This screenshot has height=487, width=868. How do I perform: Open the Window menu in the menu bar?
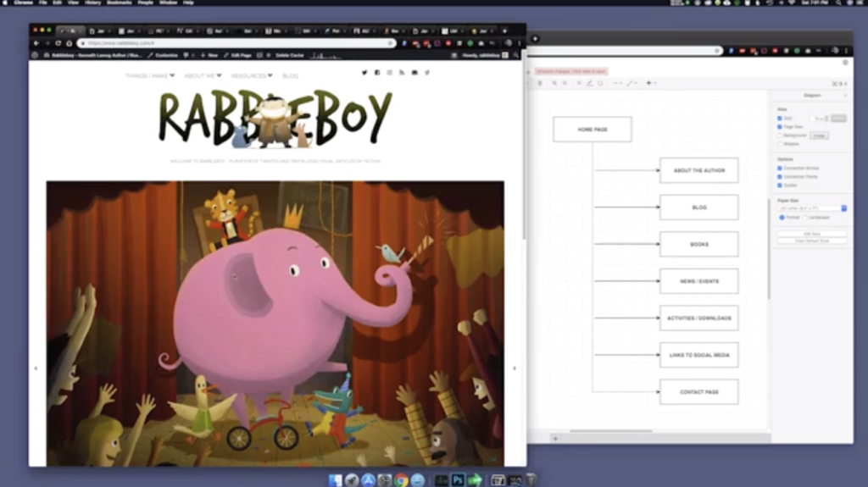tap(169, 3)
